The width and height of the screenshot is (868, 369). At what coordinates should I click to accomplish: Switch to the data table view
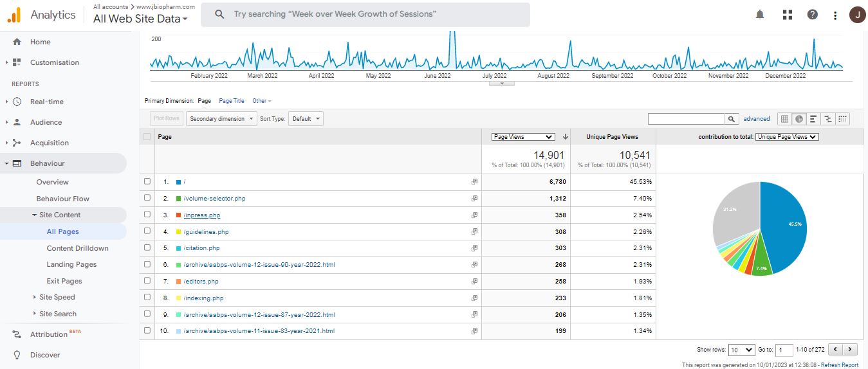click(x=784, y=119)
